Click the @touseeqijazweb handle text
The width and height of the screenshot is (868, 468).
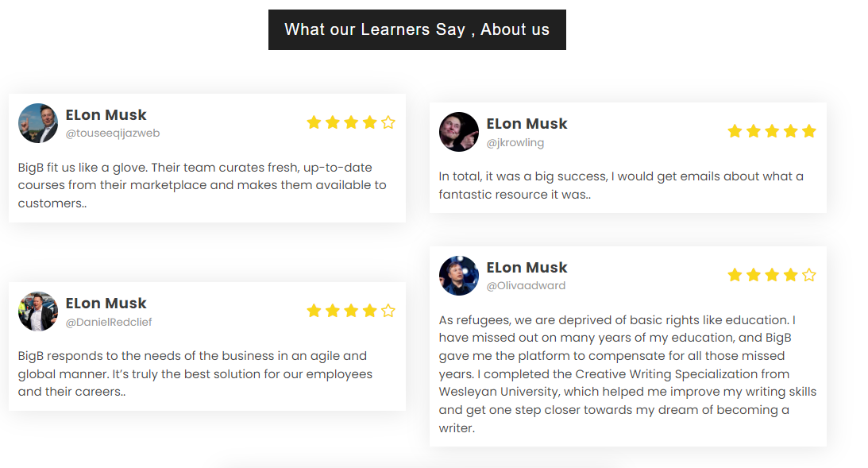pos(113,133)
